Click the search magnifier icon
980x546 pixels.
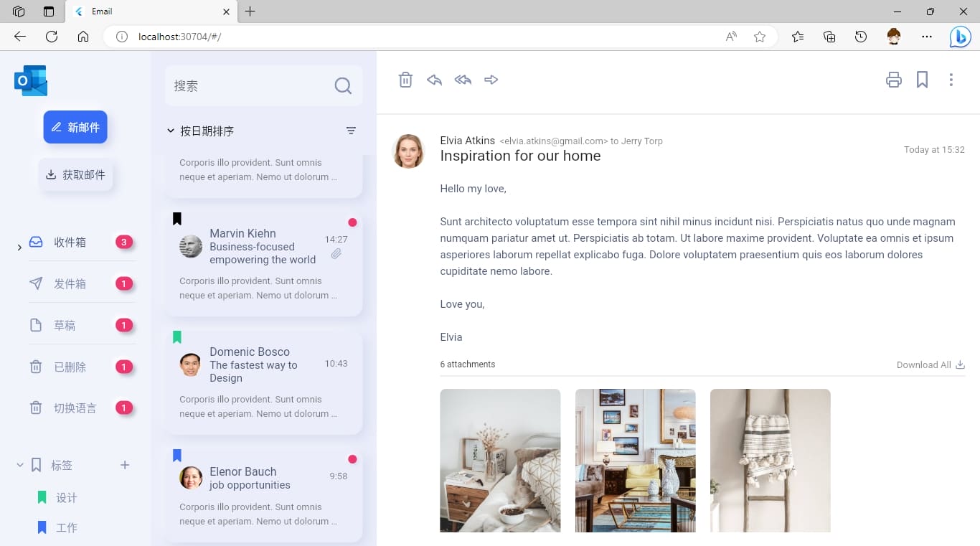(x=343, y=86)
